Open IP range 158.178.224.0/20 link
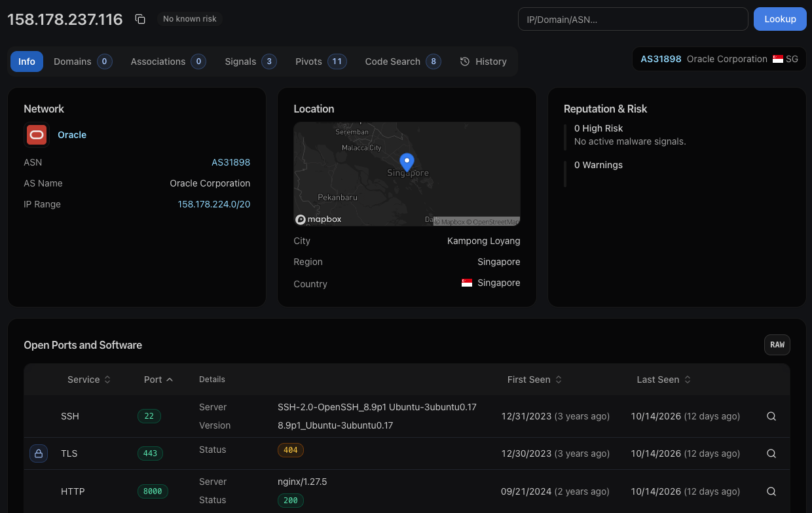Image resolution: width=812 pixels, height=513 pixels. (214, 204)
